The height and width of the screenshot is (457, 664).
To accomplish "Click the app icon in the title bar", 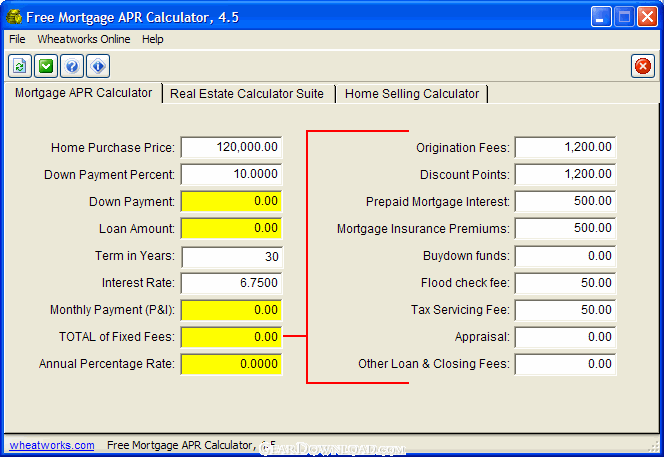I will point(14,17).
